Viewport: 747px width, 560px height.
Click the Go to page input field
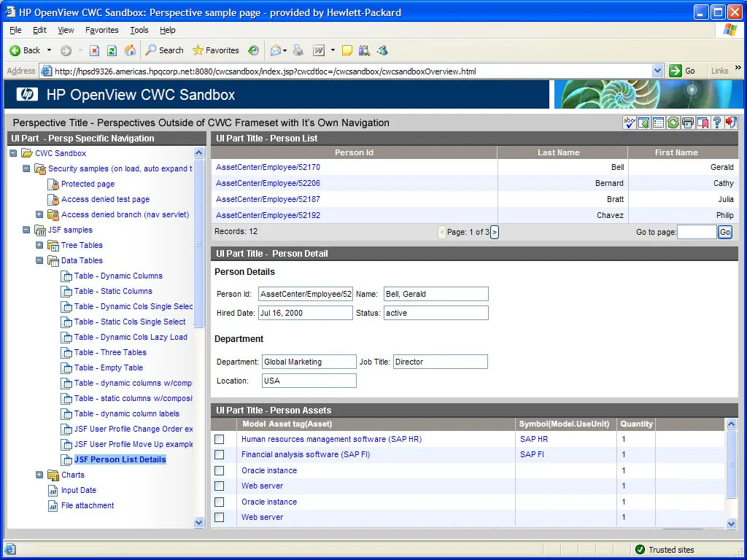click(x=697, y=232)
